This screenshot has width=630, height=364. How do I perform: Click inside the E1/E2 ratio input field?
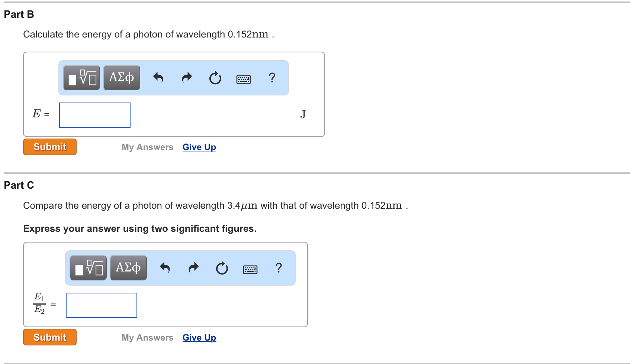[x=101, y=305]
